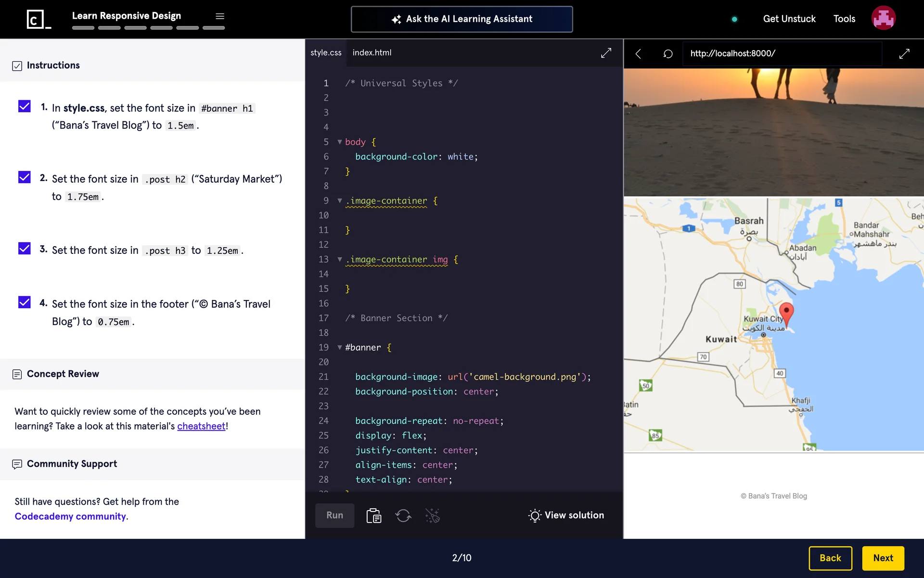
Task: Toggle checkbox for instruction step 3
Action: coord(25,249)
